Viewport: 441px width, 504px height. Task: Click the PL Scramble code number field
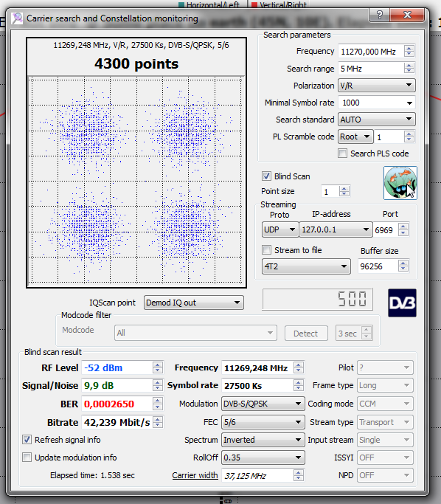(389, 137)
